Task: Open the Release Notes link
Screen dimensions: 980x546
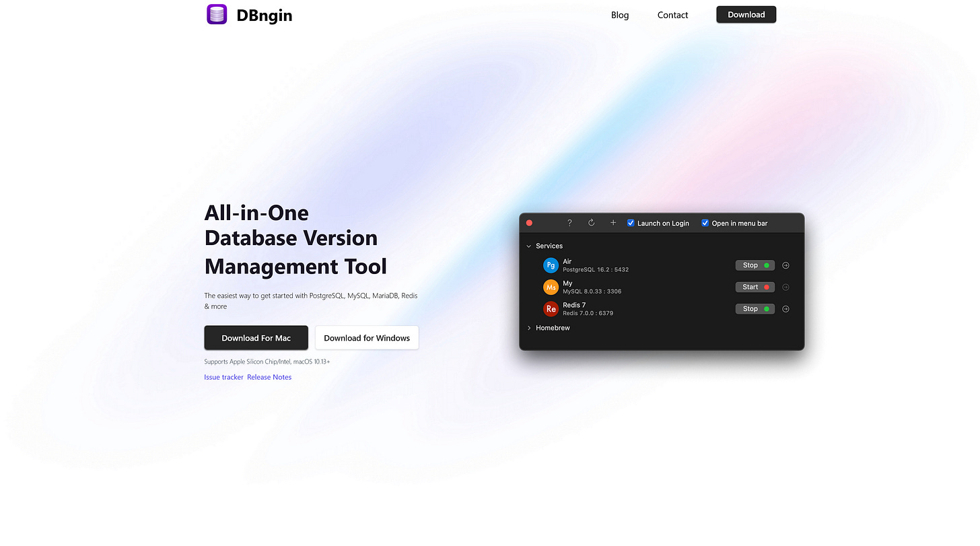Action: 269,377
